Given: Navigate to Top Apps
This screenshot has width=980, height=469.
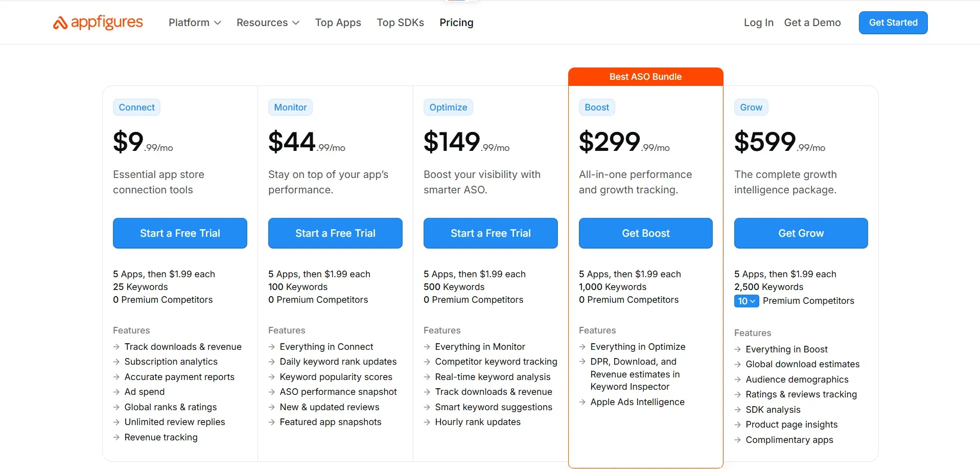Looking at the screenshot, I should point(338,23).
